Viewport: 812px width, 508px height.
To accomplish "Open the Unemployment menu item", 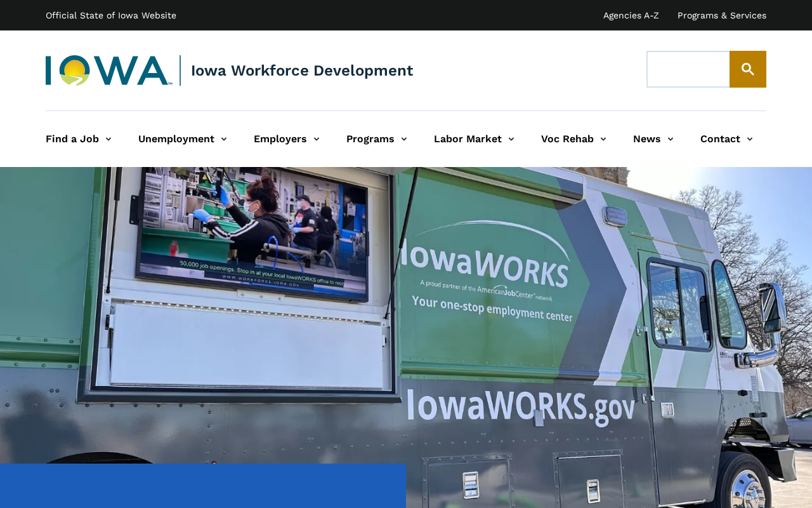I will coord(176,139).
